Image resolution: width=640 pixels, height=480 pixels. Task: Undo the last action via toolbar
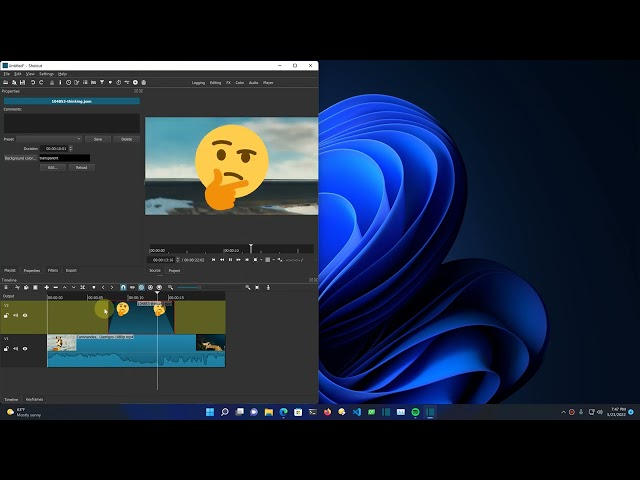33,82
